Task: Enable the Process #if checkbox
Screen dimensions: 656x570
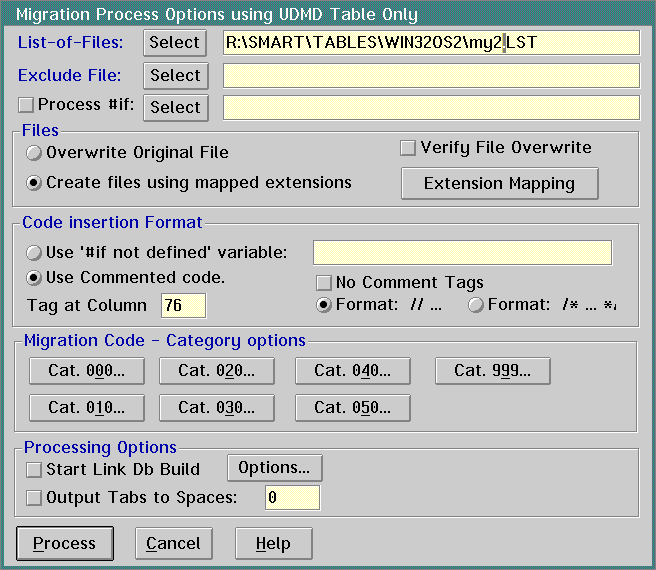Action: tap(27, 105)
